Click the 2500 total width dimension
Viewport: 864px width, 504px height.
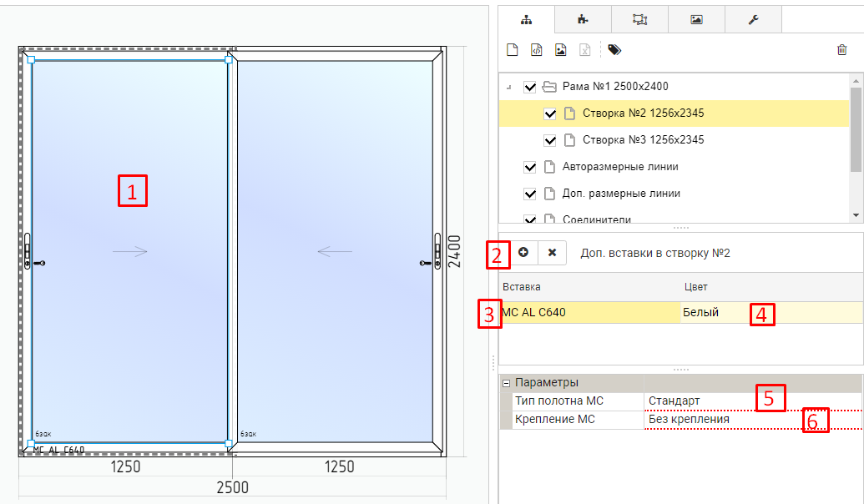[233, 487]
